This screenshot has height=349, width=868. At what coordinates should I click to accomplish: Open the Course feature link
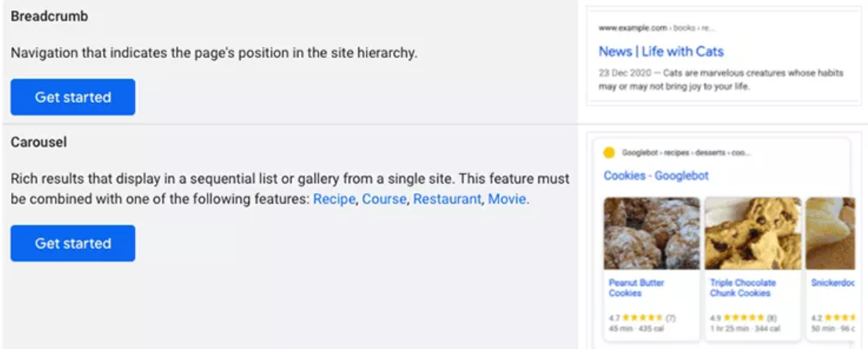[x=384, y=199]
